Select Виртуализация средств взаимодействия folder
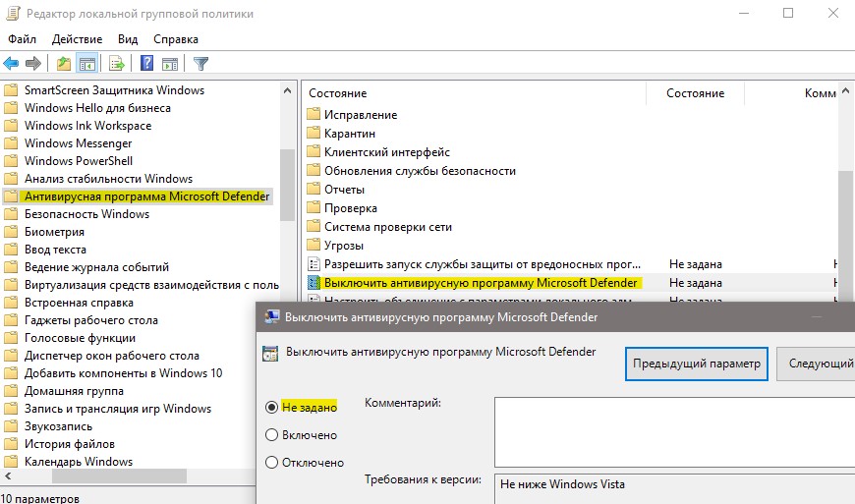The height and width of the screenshot is (504, 855). 151,285
